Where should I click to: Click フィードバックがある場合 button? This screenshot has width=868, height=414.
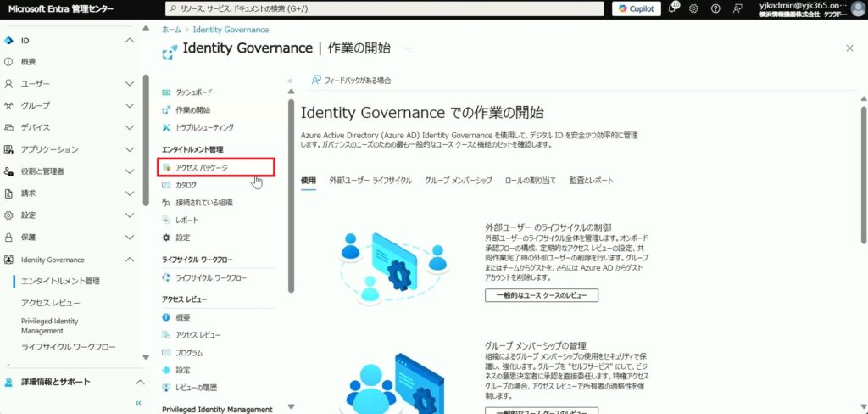[x=352, y=81]
